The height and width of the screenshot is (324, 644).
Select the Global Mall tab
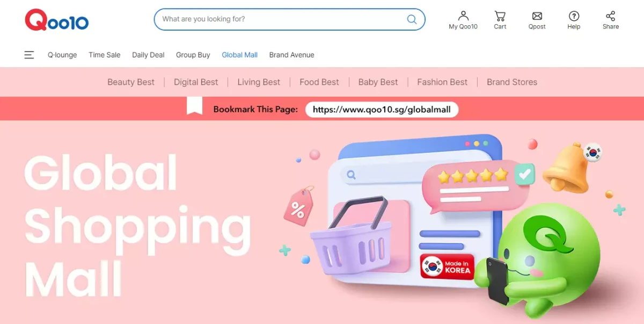240,55
